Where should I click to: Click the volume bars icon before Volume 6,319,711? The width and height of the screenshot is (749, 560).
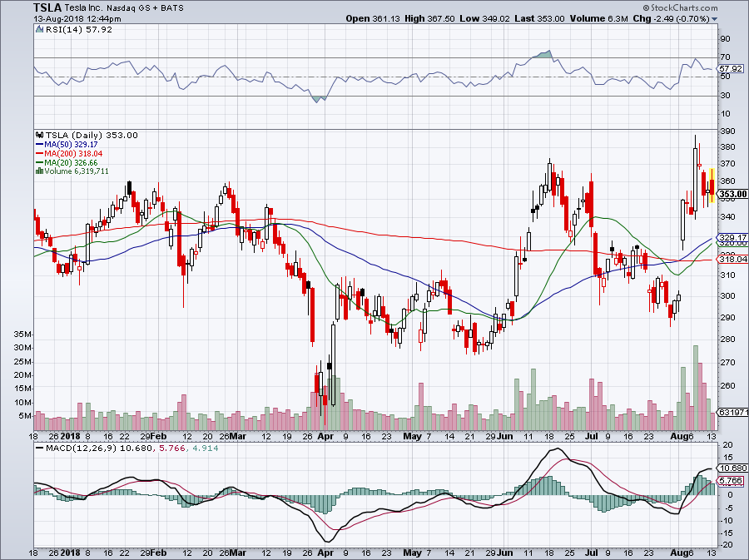point(40,171)
